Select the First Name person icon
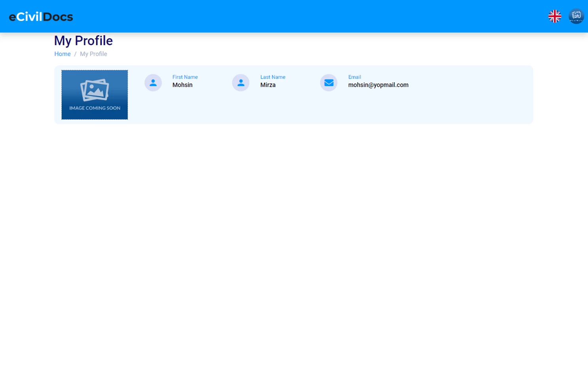588x365 pixels. pos(153,83)
